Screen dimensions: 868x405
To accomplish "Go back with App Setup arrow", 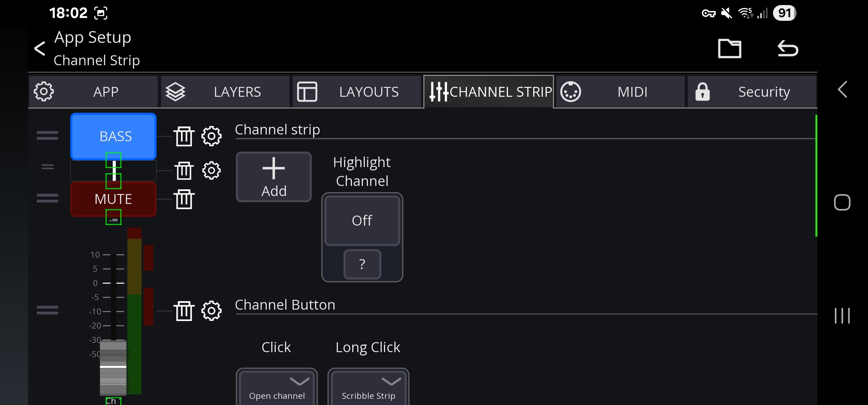I will click(x=40, y=49).
